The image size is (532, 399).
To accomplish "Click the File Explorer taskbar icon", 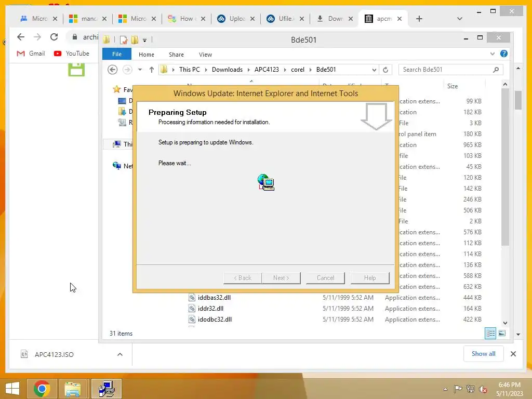I will click(x=73, y=389).
